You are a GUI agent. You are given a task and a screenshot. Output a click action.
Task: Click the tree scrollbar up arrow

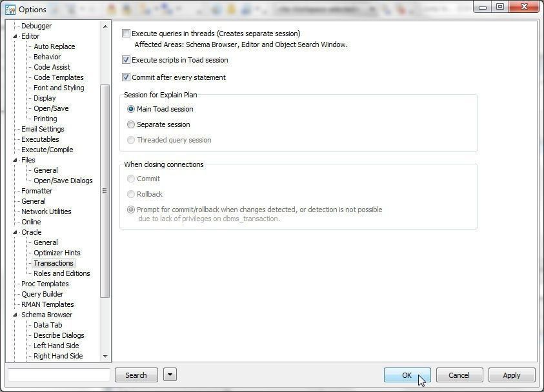pyautogui.click(x=105, y=26)
